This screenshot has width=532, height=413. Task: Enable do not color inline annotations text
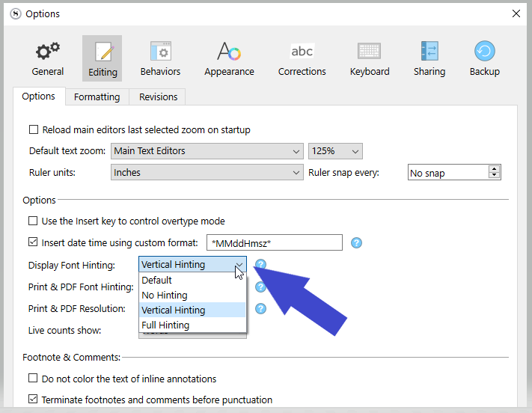point(33,379)
